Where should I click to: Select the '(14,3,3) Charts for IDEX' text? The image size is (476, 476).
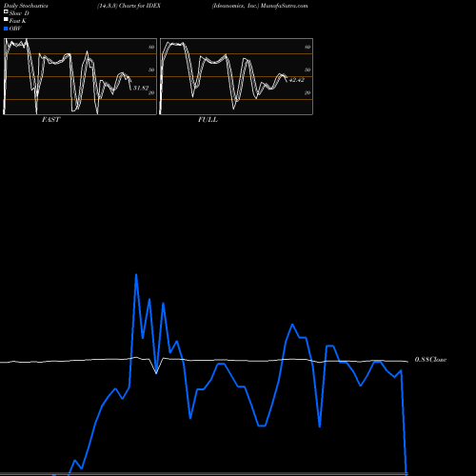(129, 6)
